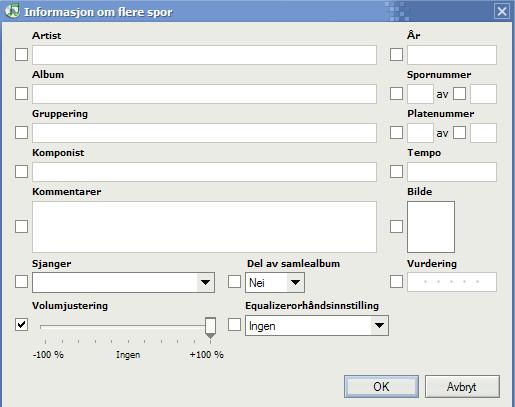Click inside the Komponist text field

click(204, 172)
